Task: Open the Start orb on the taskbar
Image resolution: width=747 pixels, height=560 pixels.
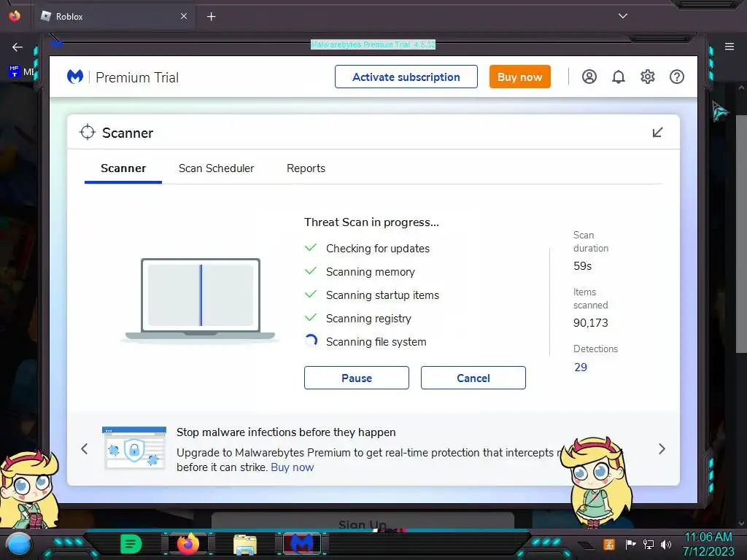Action: 19,544
